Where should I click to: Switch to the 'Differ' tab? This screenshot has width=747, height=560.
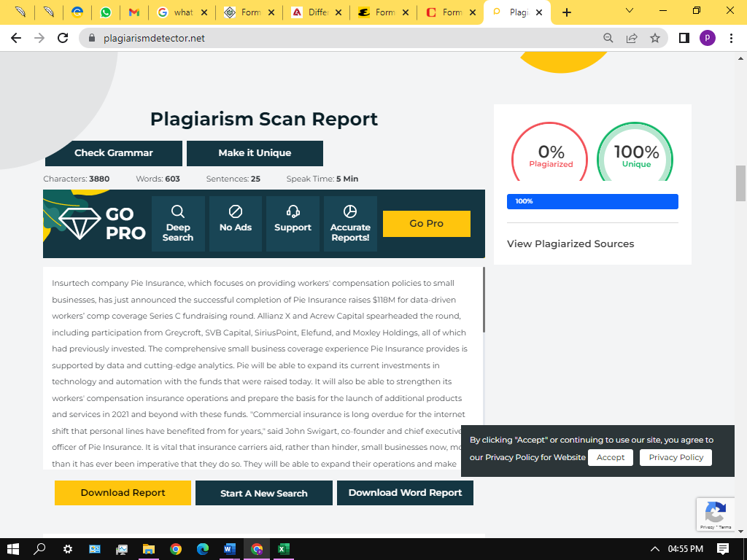click(x=317, y=12)
